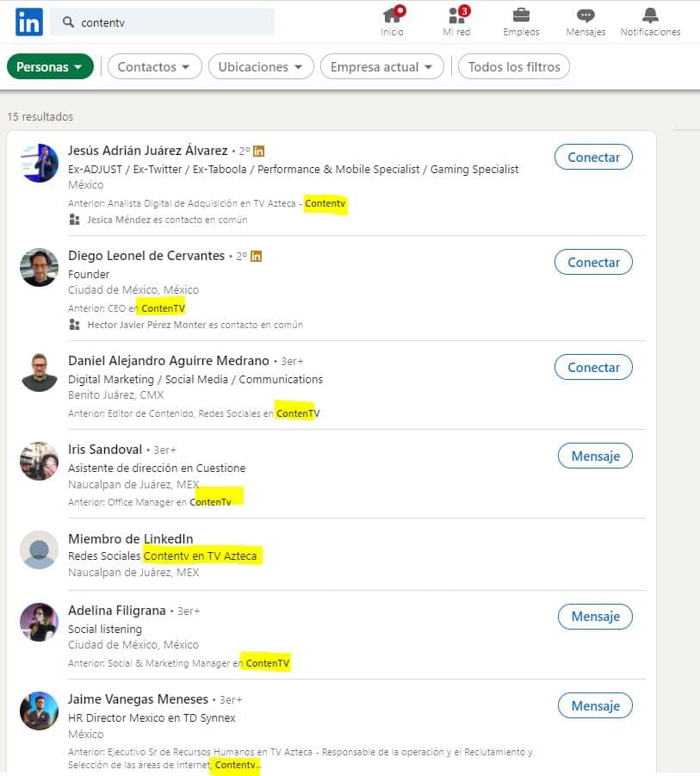Viewport: 700px width, 776px height.
Task: Click 'Hector Javier Pérez Monter es contacto en común'
Action: coord(195,325)
